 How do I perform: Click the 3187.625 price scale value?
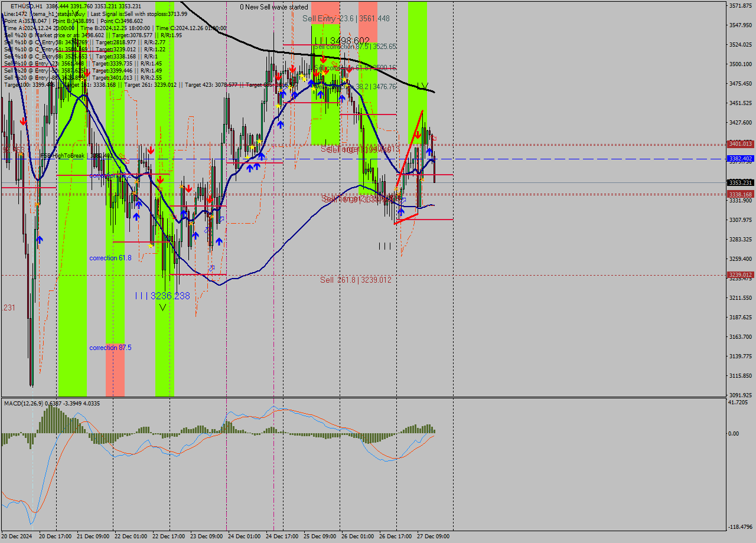point(740,318)
